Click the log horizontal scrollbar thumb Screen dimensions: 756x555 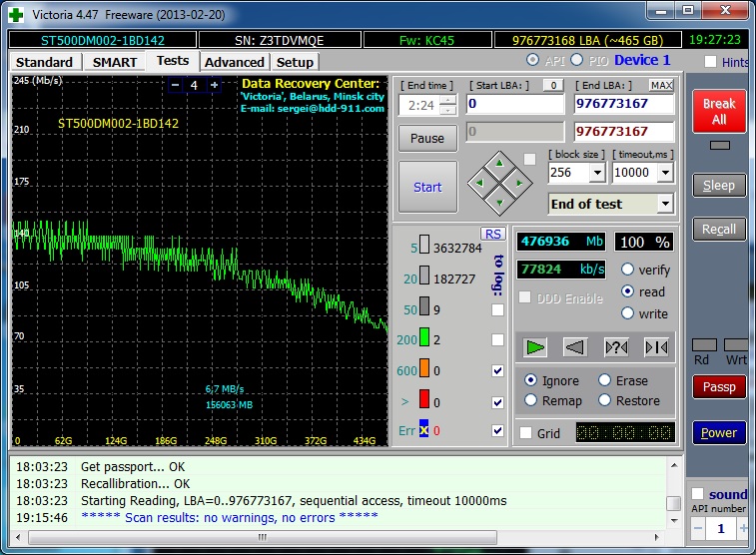[263, 537]
